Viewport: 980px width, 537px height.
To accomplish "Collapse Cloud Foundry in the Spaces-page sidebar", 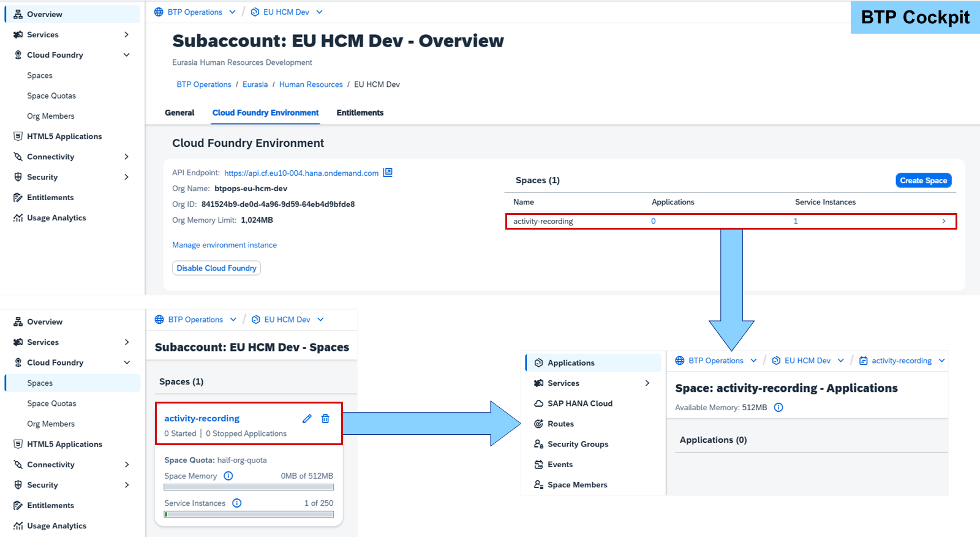I will coord(127,362).
